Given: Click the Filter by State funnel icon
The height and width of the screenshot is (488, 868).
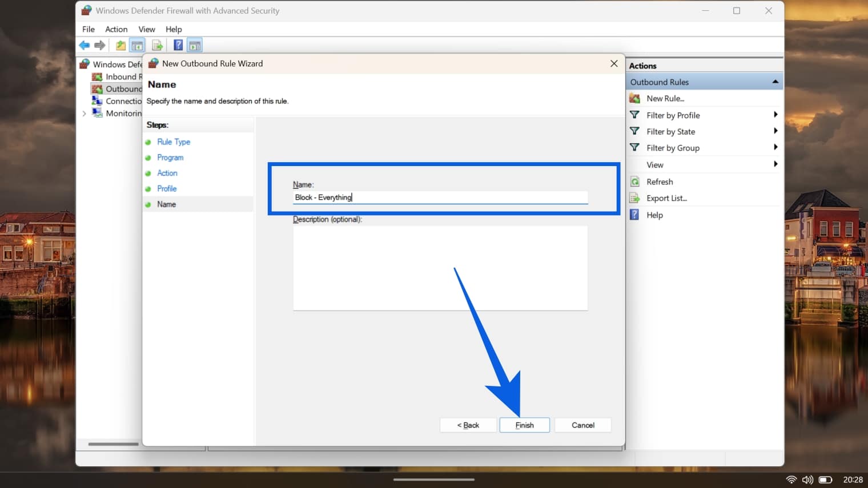Looking at the screenshot, I should pos(634,131).
